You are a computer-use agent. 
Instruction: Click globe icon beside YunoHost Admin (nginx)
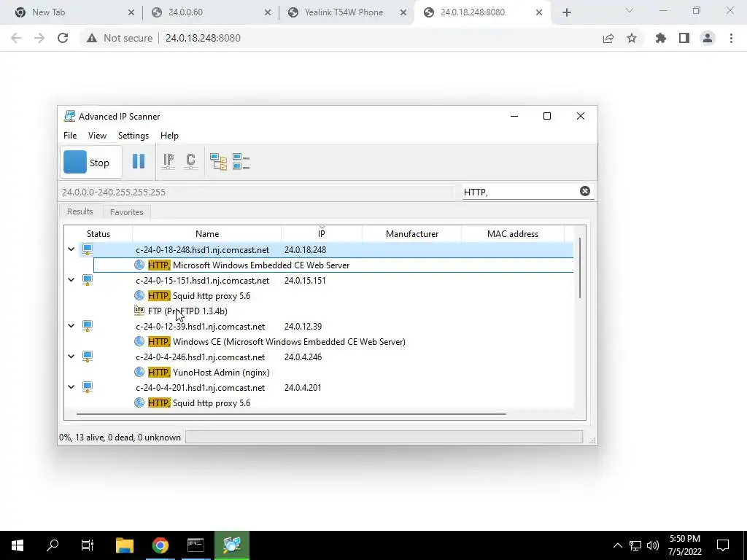[139, 372]
